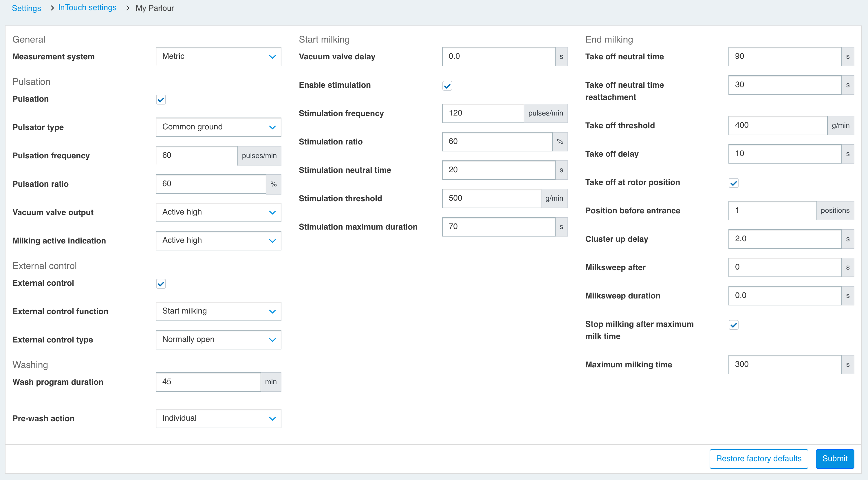Viewport: 868px width, 480px height.
Task: Click the Vacuum valve delay field
Action: click(x=499, y=56)
